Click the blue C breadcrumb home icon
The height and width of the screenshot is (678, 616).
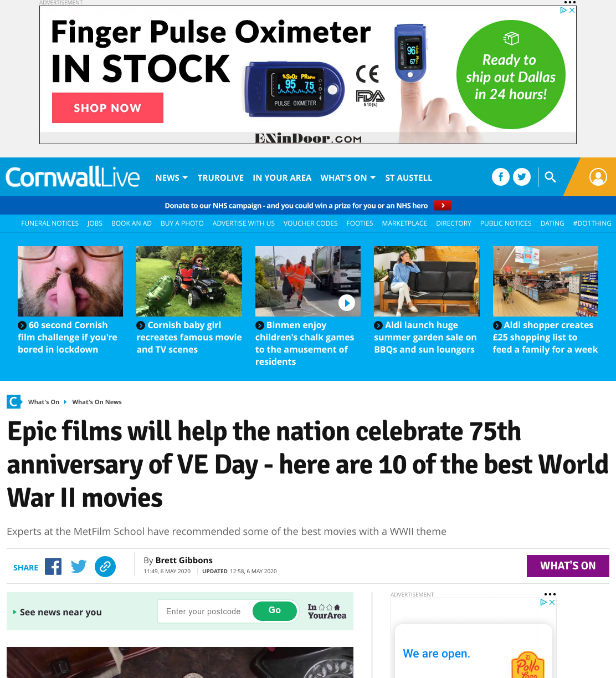pyautogui.click(x=14, y=401)
